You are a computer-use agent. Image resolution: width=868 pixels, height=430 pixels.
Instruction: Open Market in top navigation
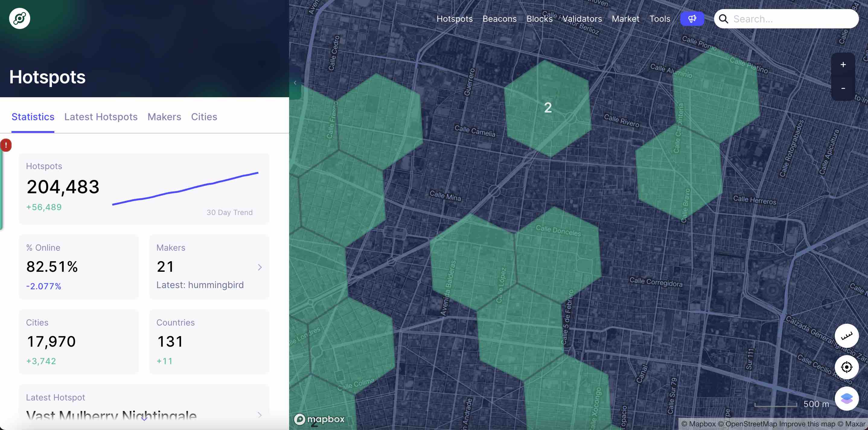tap(626, 19)
